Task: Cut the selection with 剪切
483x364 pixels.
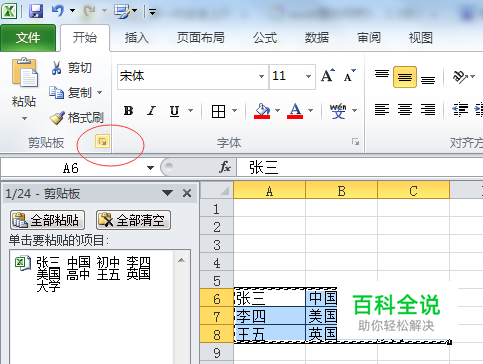Action: (71, 68)
